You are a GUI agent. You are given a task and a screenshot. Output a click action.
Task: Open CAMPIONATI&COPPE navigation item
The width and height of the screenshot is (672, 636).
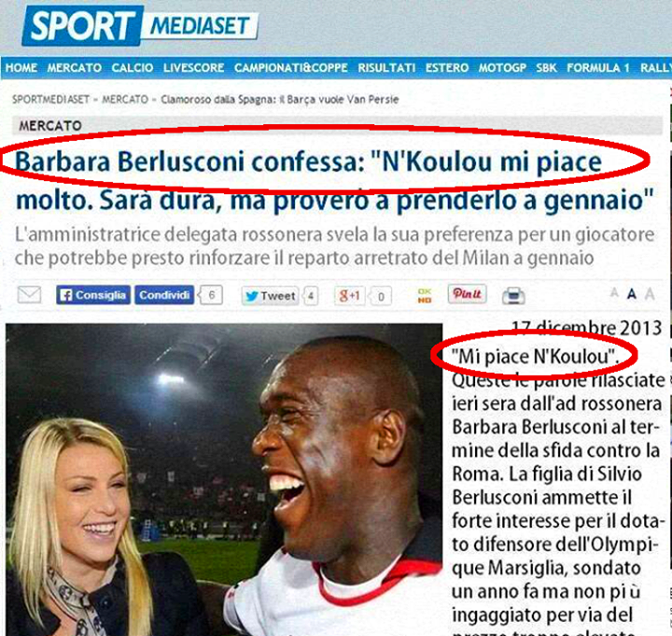point(290,68)
